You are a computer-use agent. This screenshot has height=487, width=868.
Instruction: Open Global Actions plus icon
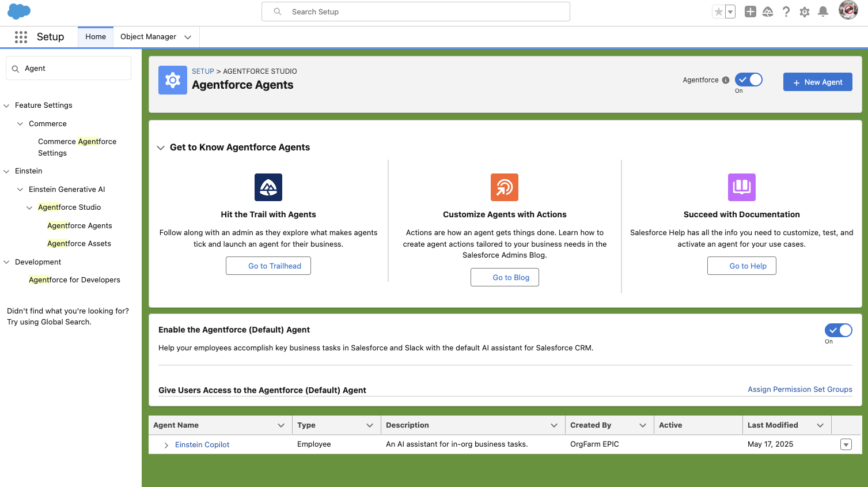pyautogui.click(x=750, y=12)
